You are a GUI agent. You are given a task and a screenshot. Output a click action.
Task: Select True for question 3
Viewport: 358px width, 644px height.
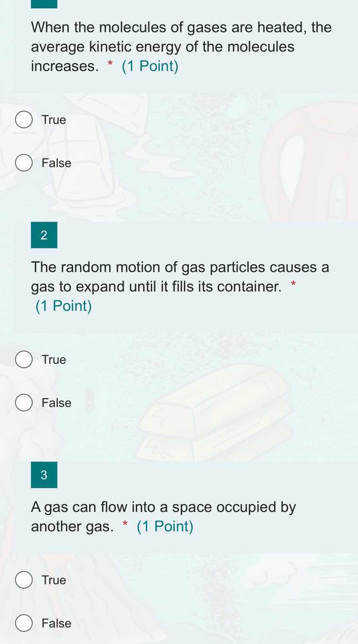[24, 580]
